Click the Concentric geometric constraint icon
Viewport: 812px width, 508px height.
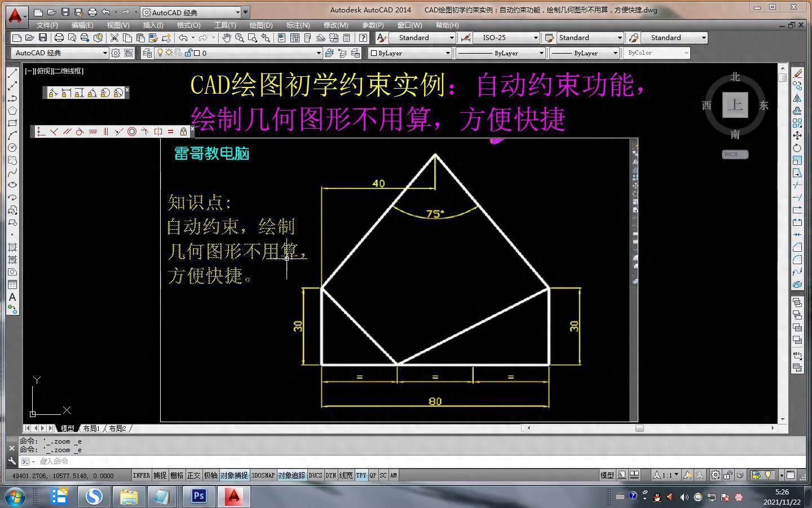coord(132,132)
